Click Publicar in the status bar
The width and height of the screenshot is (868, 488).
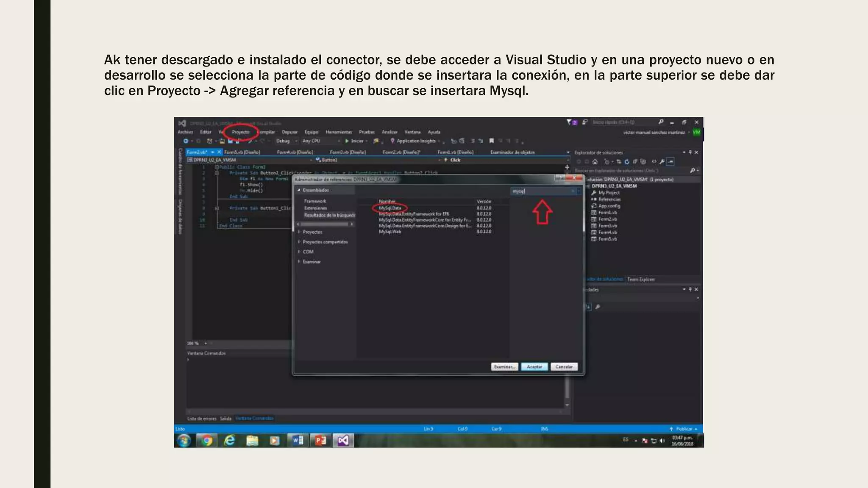[684, 429]
